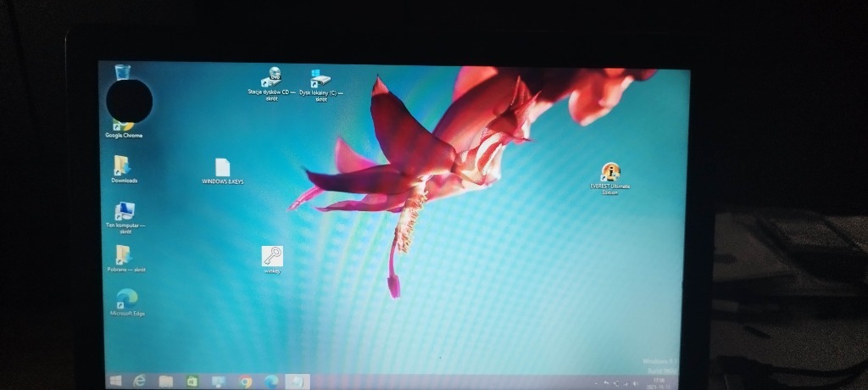Image resolution: width=868 pixels, height=390 pixels.
Task: Open the winkey key icon
Action: pyautogui.click(x=272, y=257)
